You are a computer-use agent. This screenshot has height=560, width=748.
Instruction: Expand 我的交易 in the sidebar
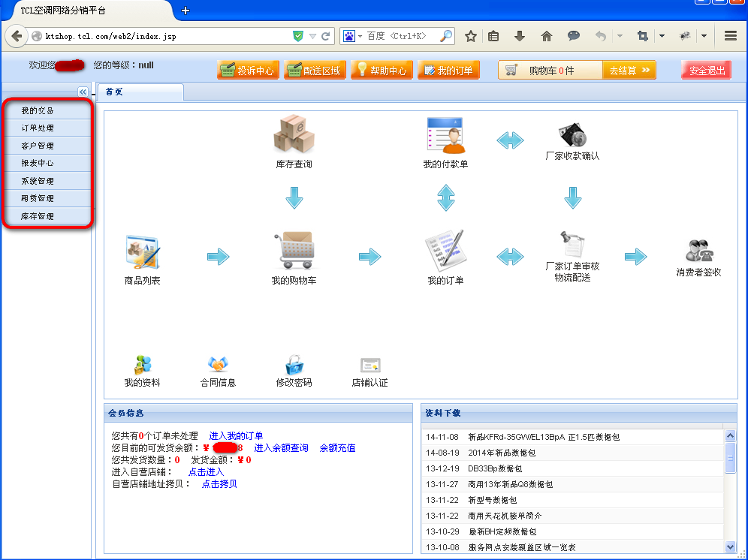(x=48, y=110)
